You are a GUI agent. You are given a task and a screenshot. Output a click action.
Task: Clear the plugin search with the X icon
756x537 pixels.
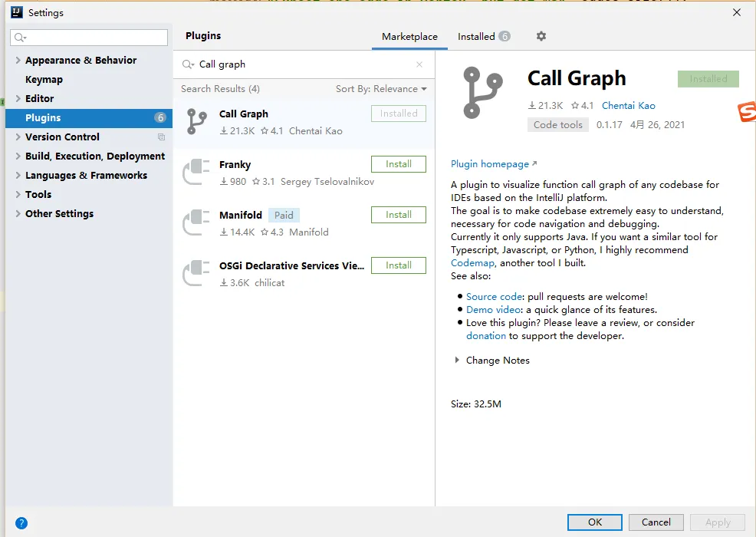click(419, 64)
